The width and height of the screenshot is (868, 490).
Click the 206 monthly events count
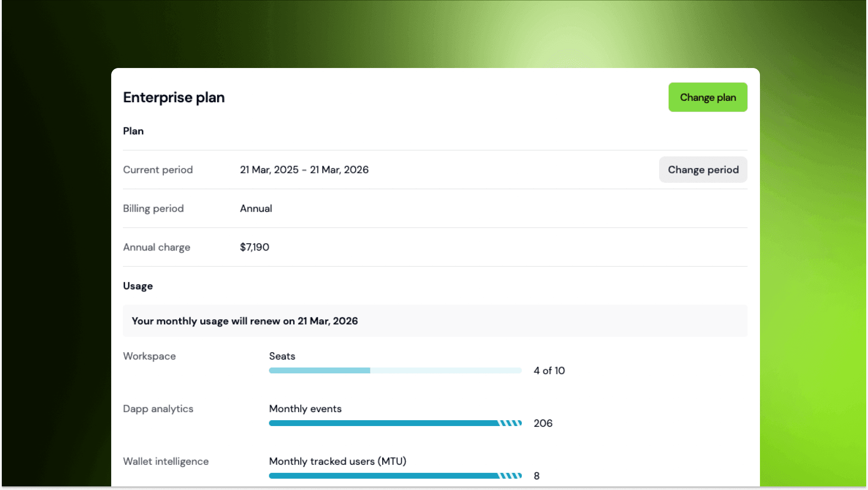(x=543, y=423)
